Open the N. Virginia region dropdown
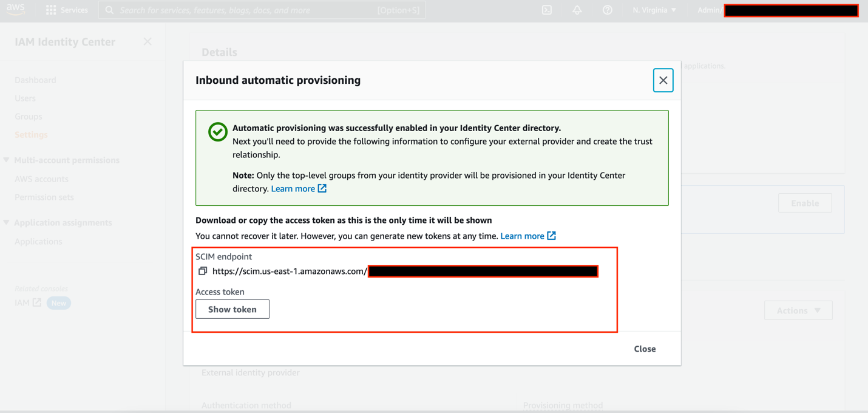This screenshot has height=413, width=868. point(654,10)
